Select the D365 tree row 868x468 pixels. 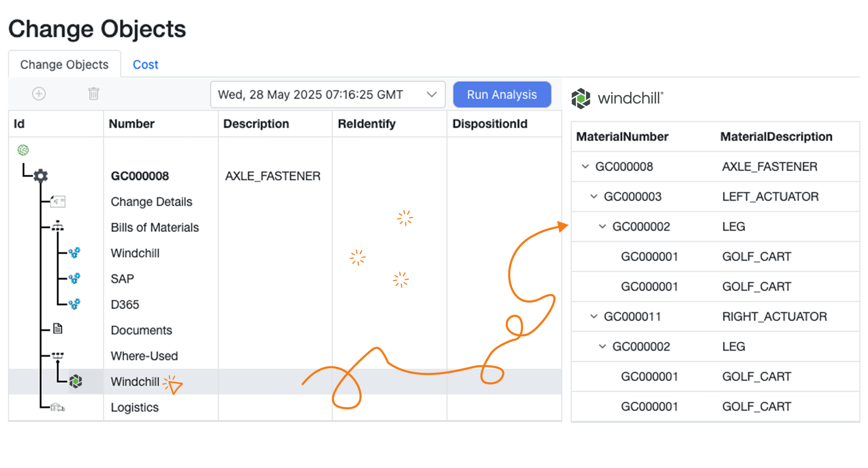tap(285, 304)
